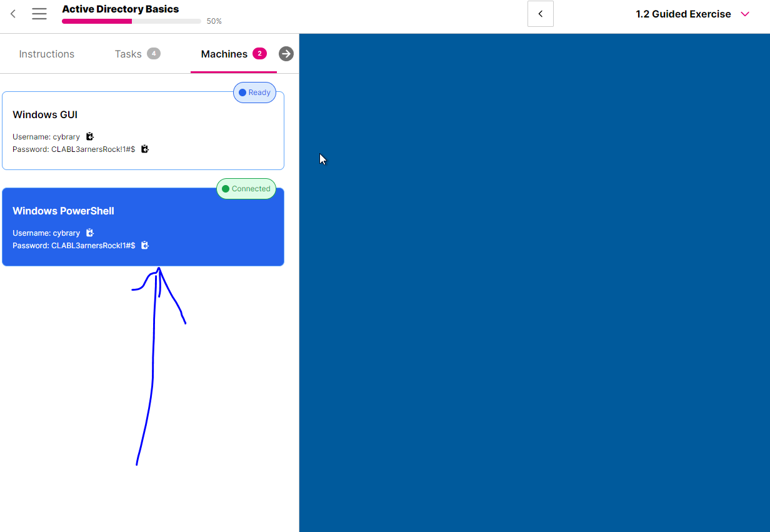Click the Ready status badge
Image resolution: width=770 pixels, height=532 pixels.
point(254,93)
